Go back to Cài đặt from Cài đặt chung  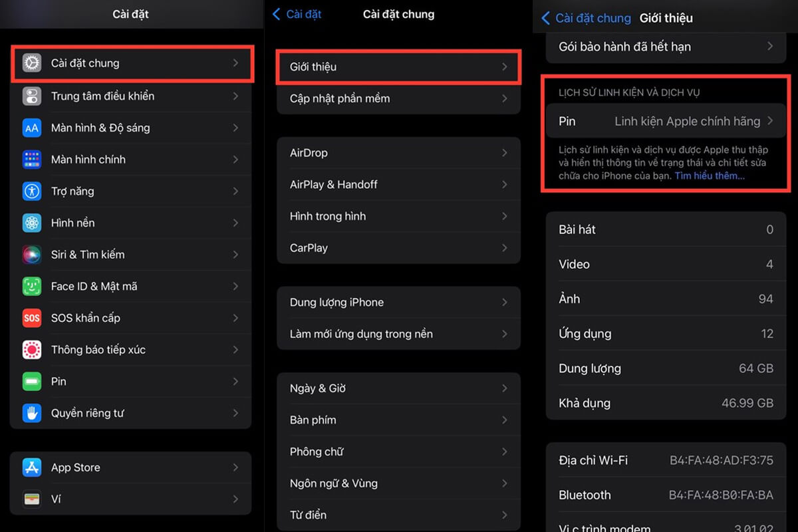pyautogui.click(x=295, y=14)
